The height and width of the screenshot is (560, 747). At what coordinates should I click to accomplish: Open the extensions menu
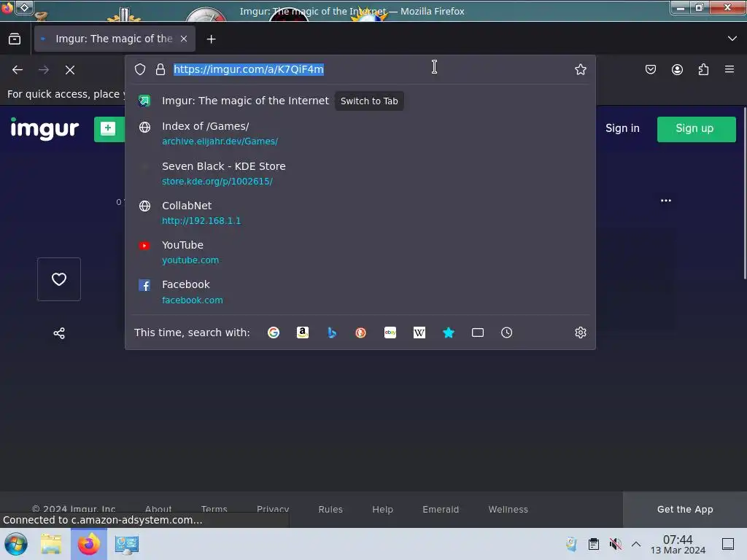[x=703, y=69]
